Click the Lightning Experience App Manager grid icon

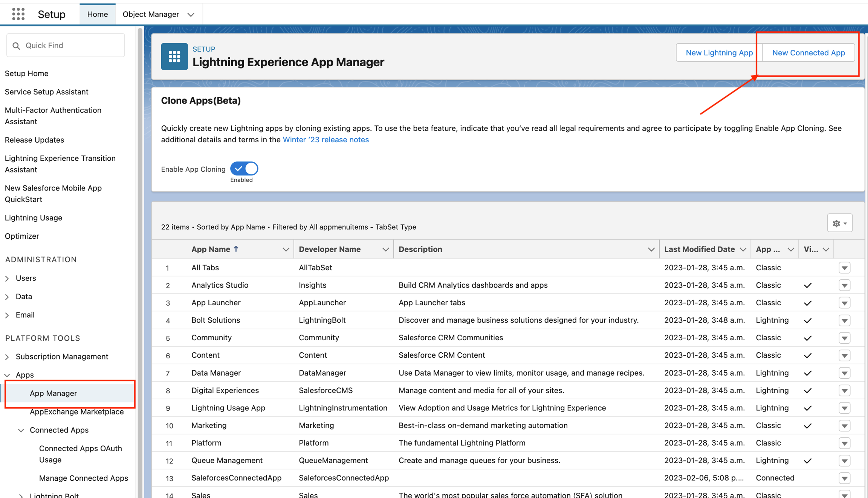[x=174, y=56]
